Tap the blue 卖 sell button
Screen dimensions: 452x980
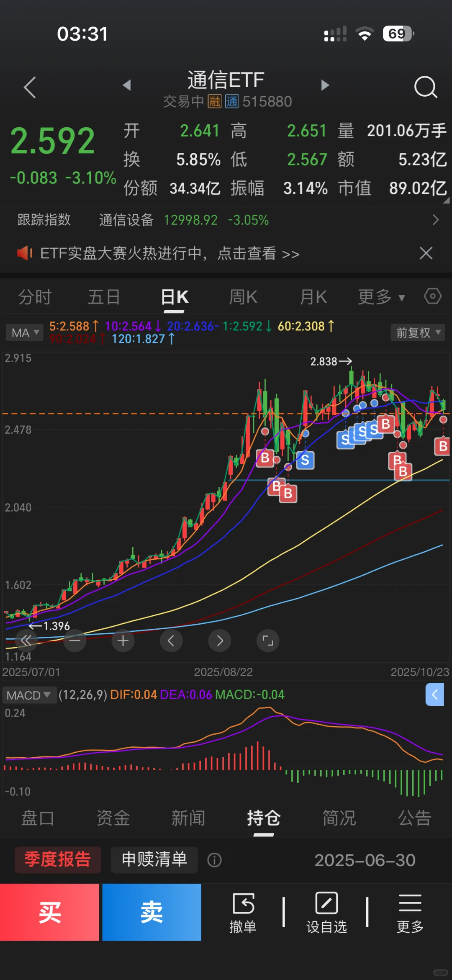tap(152, 912)
